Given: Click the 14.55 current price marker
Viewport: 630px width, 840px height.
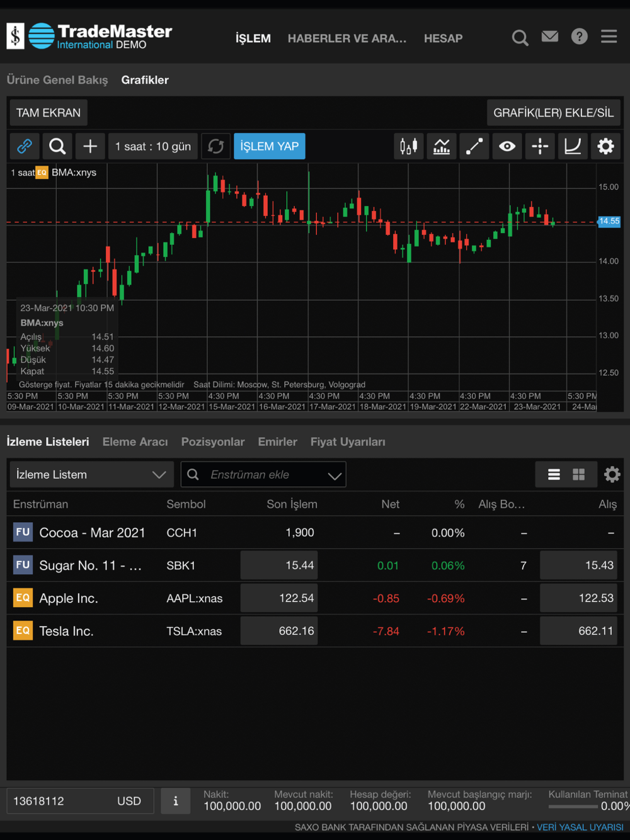Looking at the screenshot, I should [x=609, y=222].
